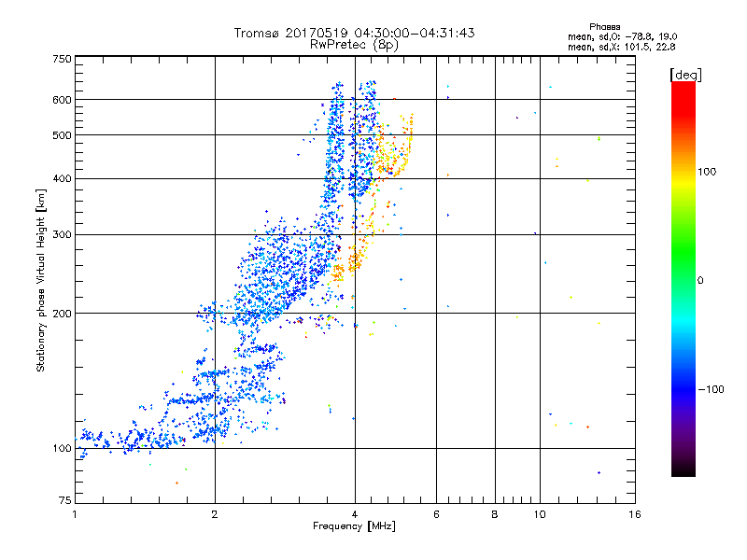Viewport: 747px width, 560px height.
Task: Click the y-axis tick label '200'
Action: click(x=62, y=314)
